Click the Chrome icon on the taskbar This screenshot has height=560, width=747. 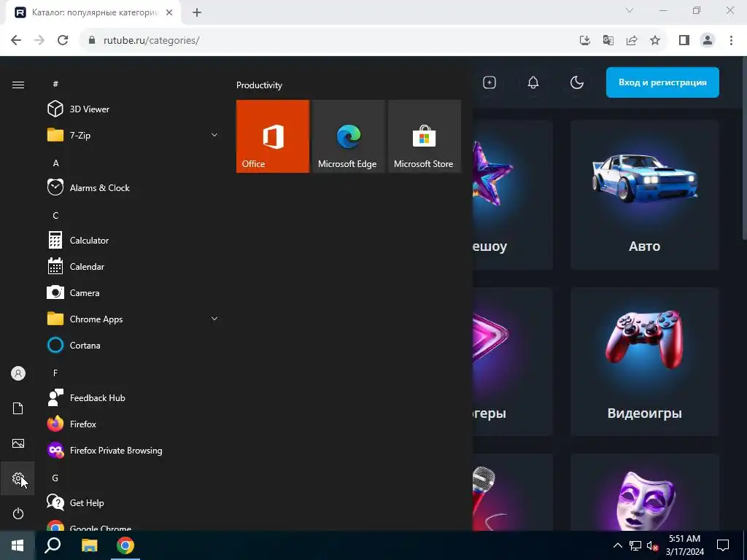click(x=125, y=545)
